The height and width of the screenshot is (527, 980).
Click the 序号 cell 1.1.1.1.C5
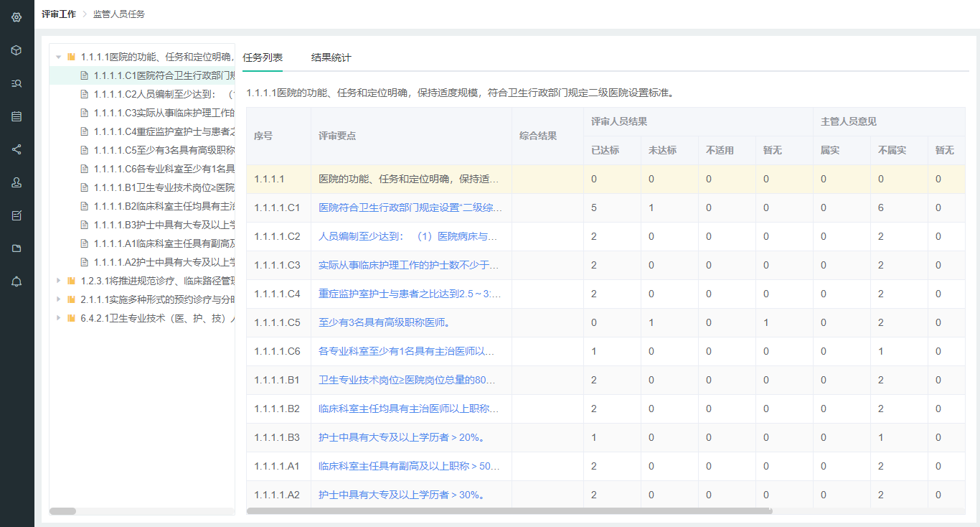pyautogui.click(x=278, y=322)
